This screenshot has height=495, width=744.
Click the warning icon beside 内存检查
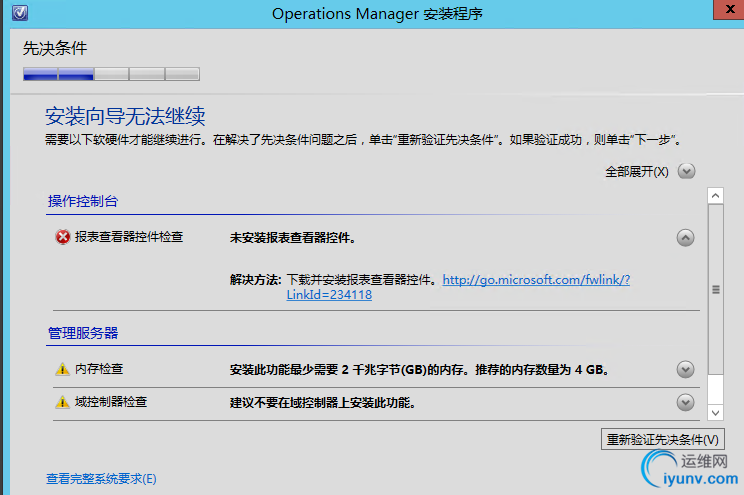pyautogui.click(x=62, y=369)
